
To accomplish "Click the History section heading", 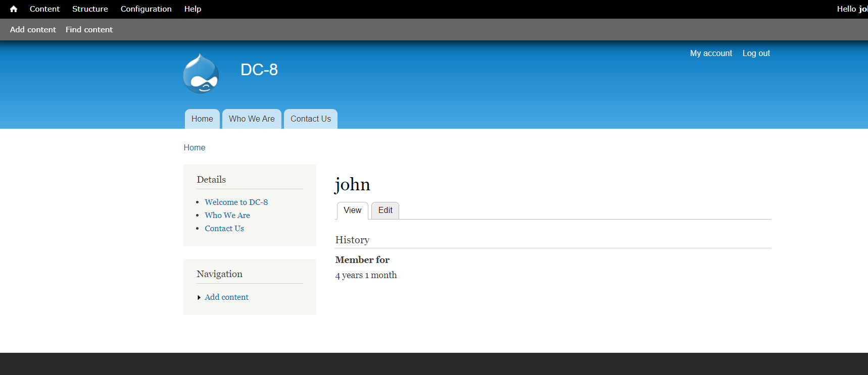I will tap(353, 240).
